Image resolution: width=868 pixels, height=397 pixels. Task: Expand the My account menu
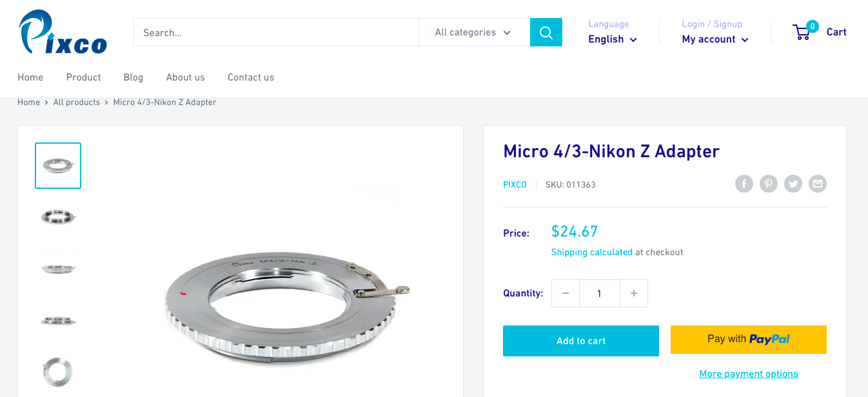pyautogui.click(x=715, y=39)
